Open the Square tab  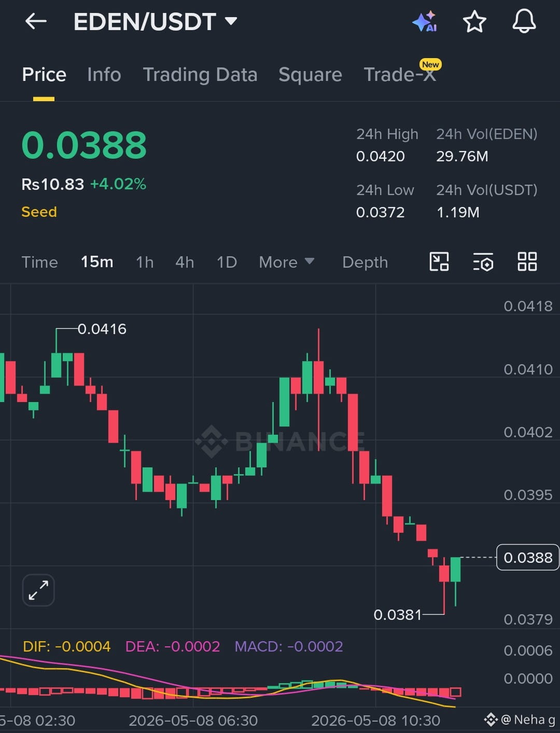click(x=310, y=75)
